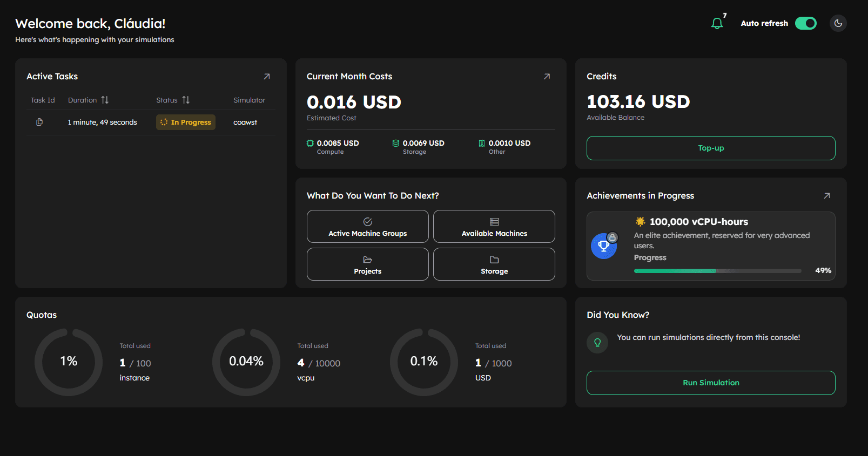Viewport: 868px width, 456px height.
Task: Go to Projects
Action: (368, 264)
